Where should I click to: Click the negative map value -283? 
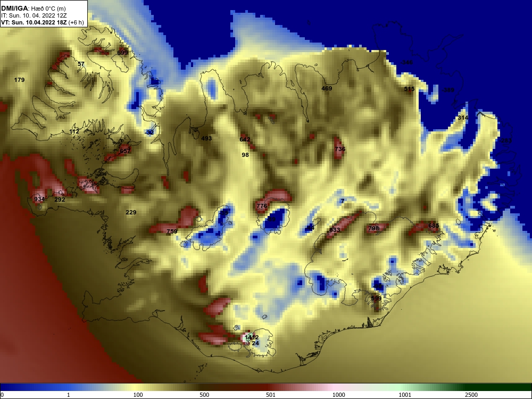click(x=505, y=141)
